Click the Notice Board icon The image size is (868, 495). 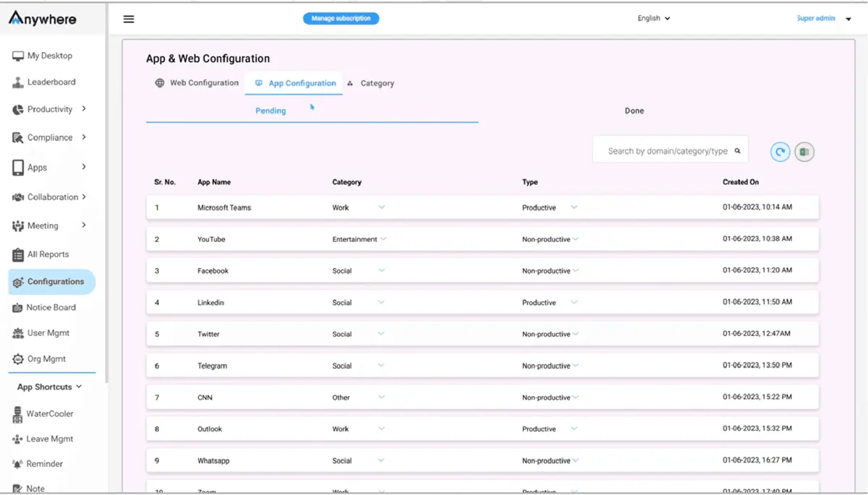pyautogui.click(x=18, y=308)
